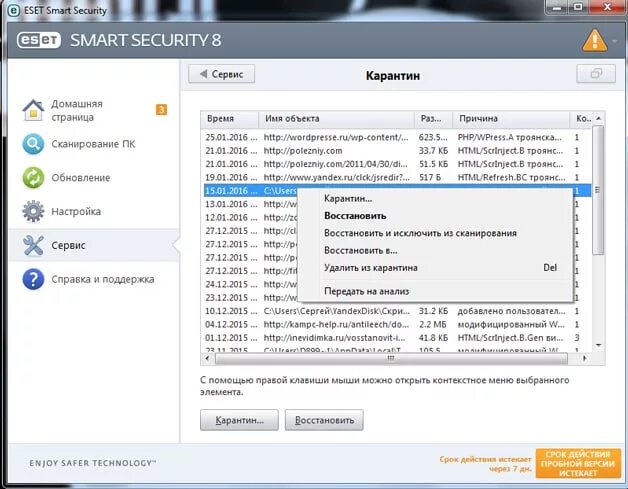The width and height of the screenshot is (628, 489).
Task: Click scroll up arrow of quarantine list
Action: coord(598,119)
